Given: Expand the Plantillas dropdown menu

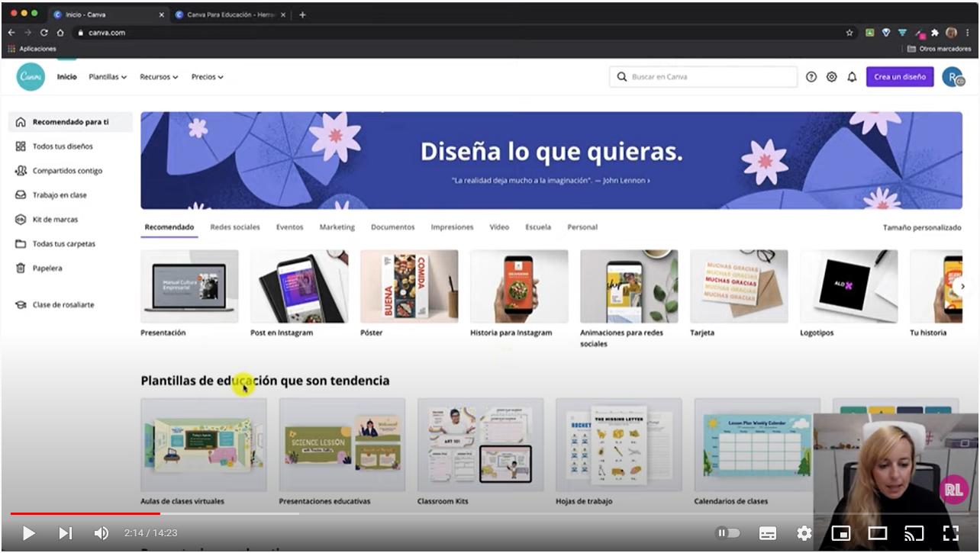Looking at the screenshot, I should point(108,77).
